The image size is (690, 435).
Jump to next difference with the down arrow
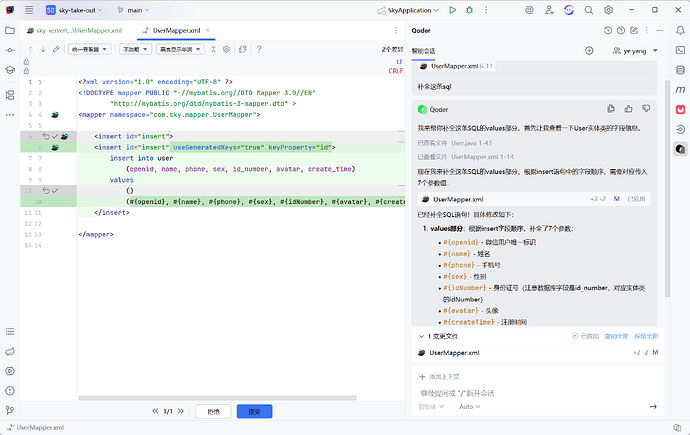[44, 49]
